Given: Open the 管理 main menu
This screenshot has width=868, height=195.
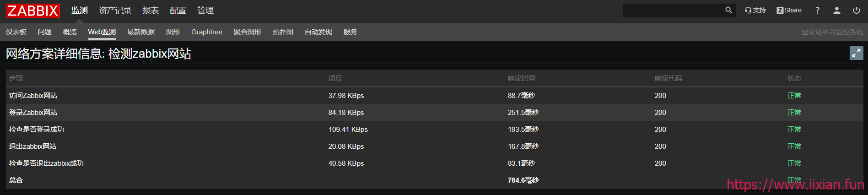Looking at the screenshot, I should pyautogui.click(x=205, y=11).
